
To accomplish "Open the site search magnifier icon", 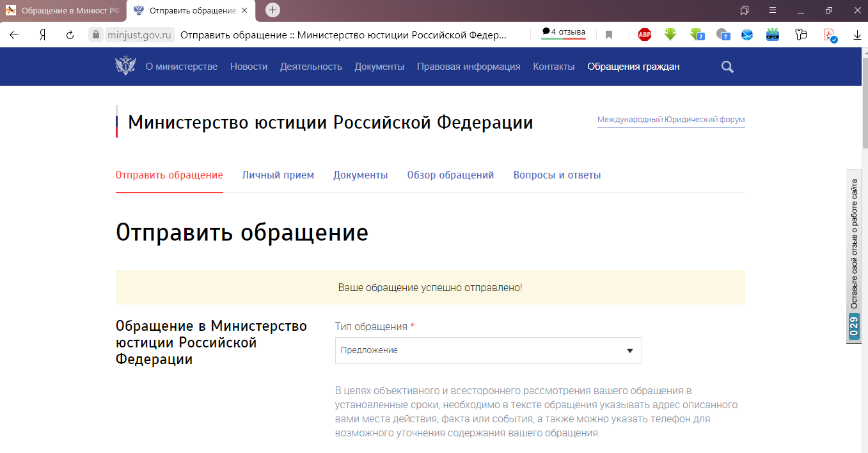I will click(x=727, y=67).
